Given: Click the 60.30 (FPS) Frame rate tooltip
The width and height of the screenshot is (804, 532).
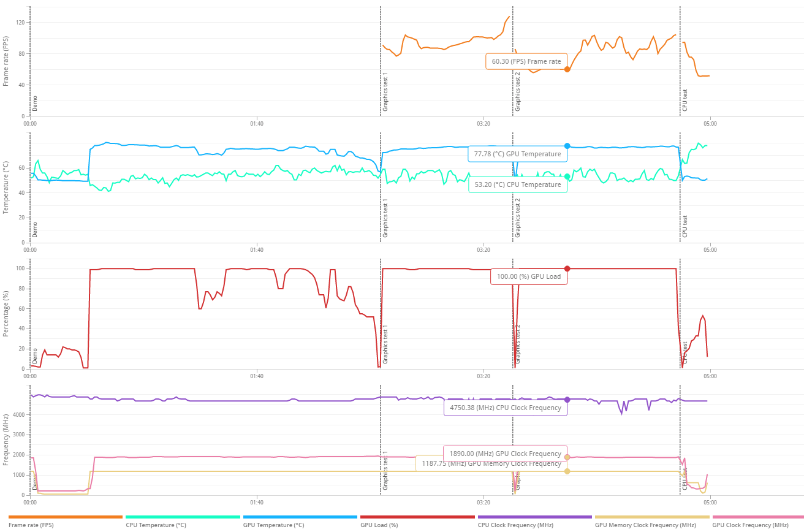Looking at the screenshot, I should coord(526,61).
